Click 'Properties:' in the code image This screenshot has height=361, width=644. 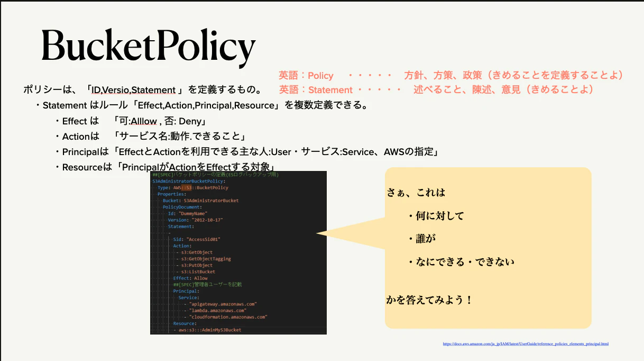(x=171, y=194)
